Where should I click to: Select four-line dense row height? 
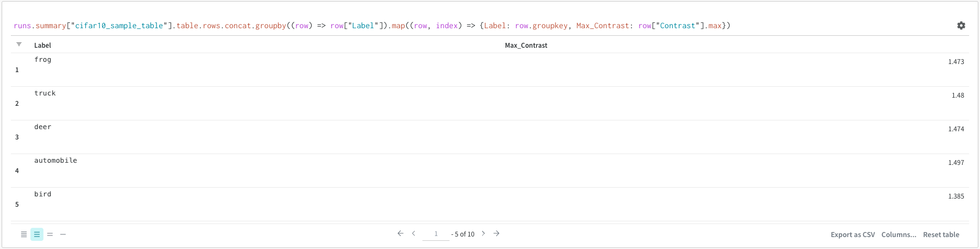pyautogui.click(x=24, y=234)
